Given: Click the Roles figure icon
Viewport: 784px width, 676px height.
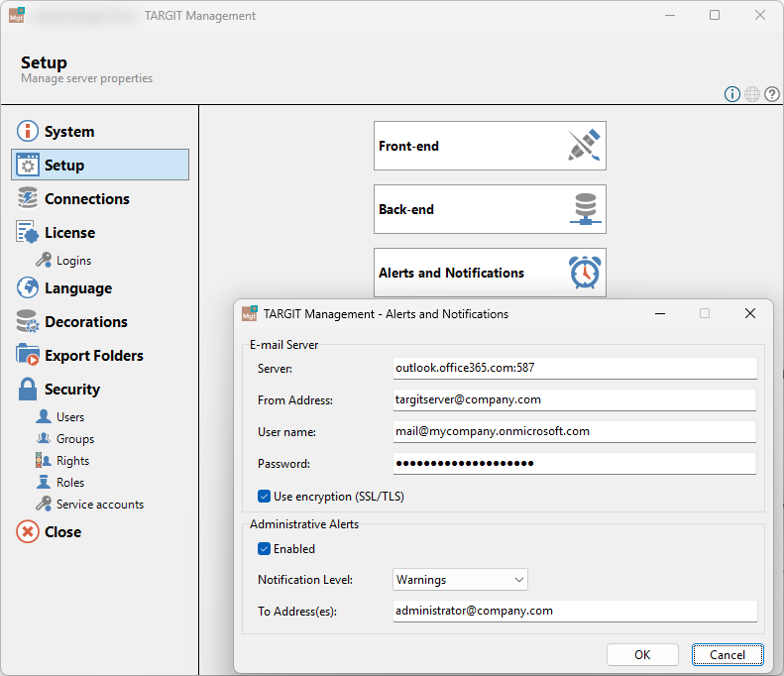Looking at the screenshot, I should tap(44, 482).
